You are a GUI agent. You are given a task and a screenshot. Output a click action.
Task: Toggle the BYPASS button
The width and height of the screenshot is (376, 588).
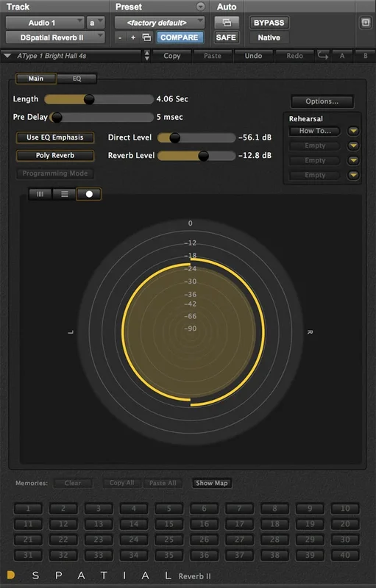point(269,23)
